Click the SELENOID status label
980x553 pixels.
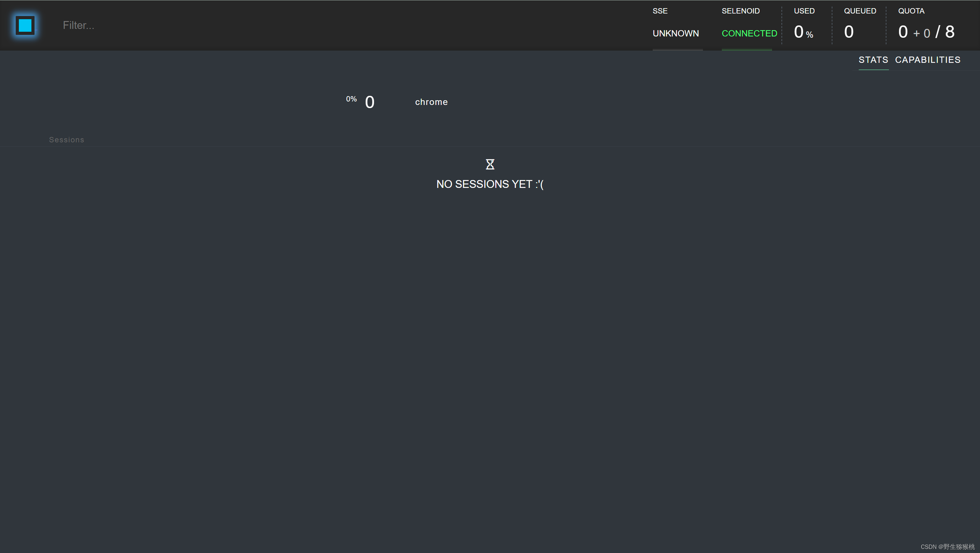coord(740,11)
